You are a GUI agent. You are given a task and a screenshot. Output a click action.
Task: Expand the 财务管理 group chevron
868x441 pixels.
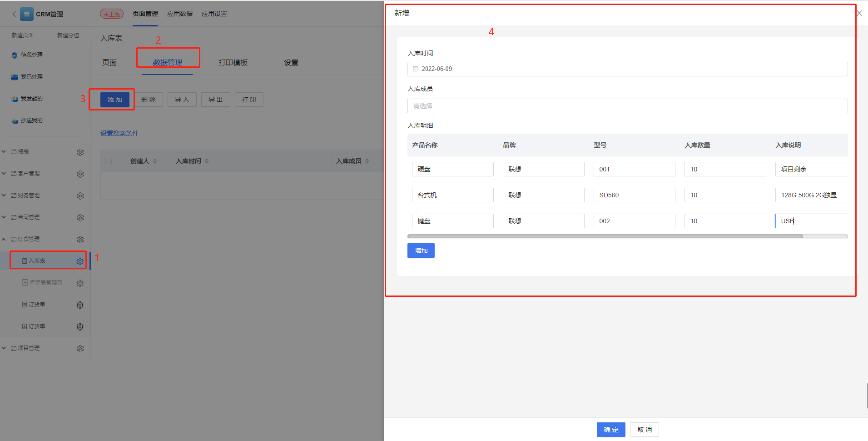4,195
